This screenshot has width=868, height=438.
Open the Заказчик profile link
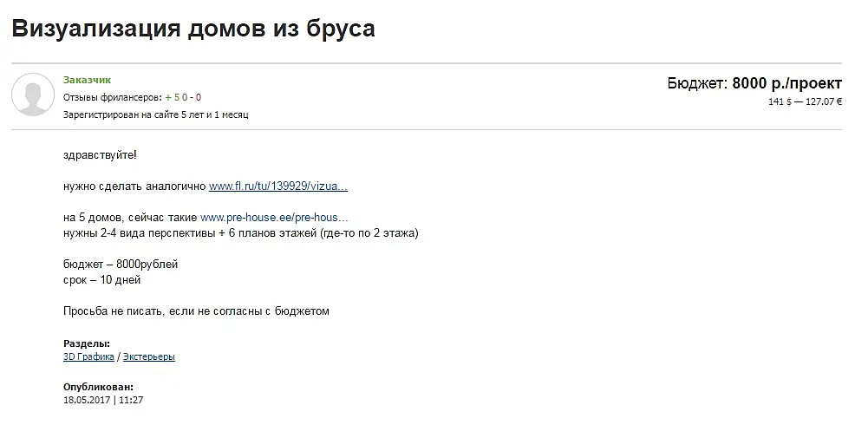[x=87, y=80]
